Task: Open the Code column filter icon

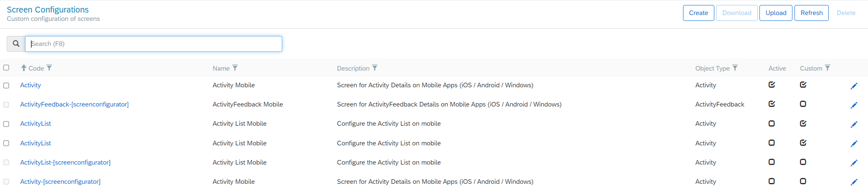Action: (x=49, y=68)
